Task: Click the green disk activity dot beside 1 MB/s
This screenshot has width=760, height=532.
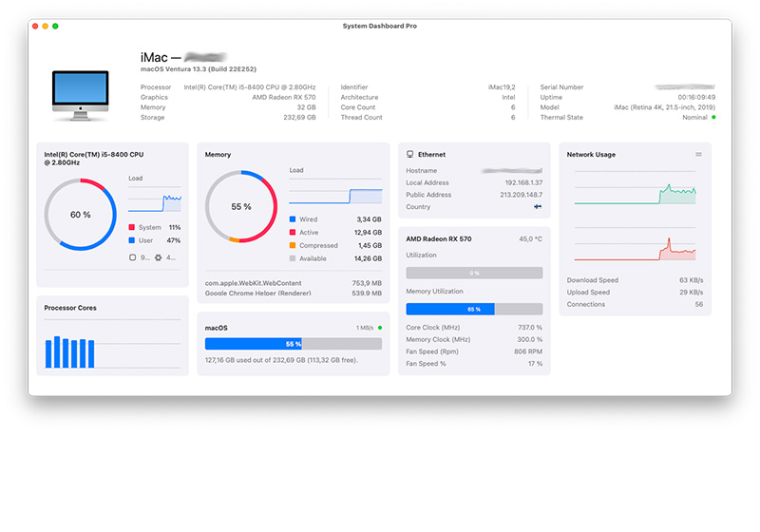Action: (x=380, y=328)
